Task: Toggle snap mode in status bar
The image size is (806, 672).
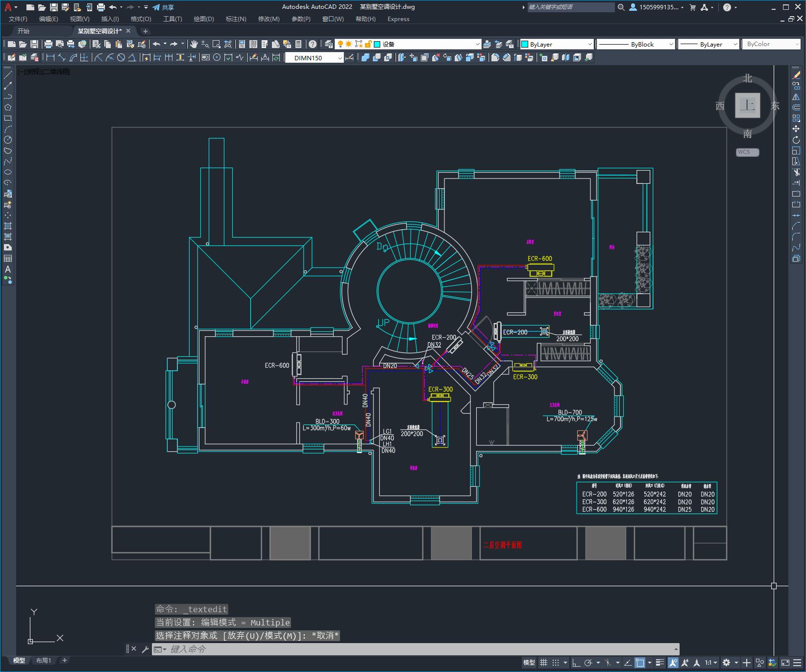Action: click(555, 663)
